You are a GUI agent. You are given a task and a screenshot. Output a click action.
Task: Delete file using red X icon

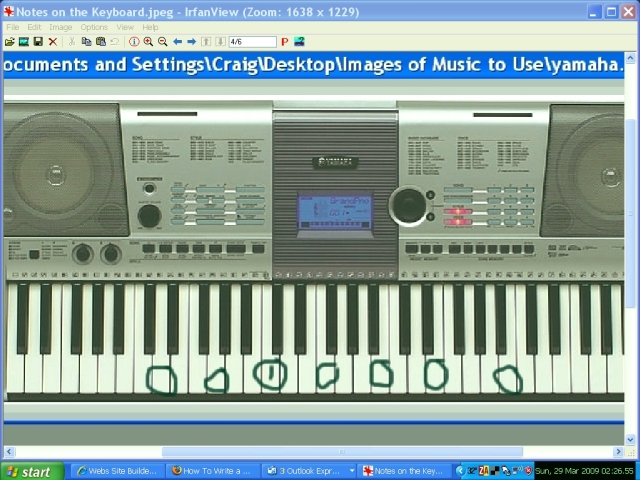(x=53, y=42)
